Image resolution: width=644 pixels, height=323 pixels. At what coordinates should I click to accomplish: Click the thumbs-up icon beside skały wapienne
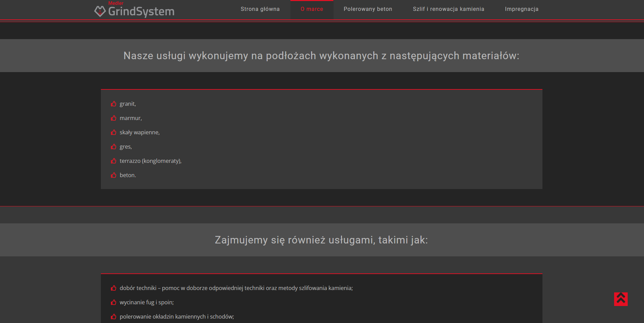click(113, 132)
